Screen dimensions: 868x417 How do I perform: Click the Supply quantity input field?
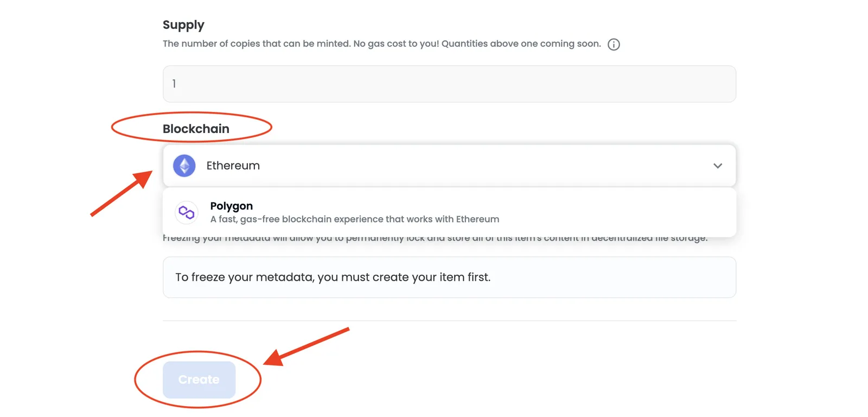tap(449, 84)
